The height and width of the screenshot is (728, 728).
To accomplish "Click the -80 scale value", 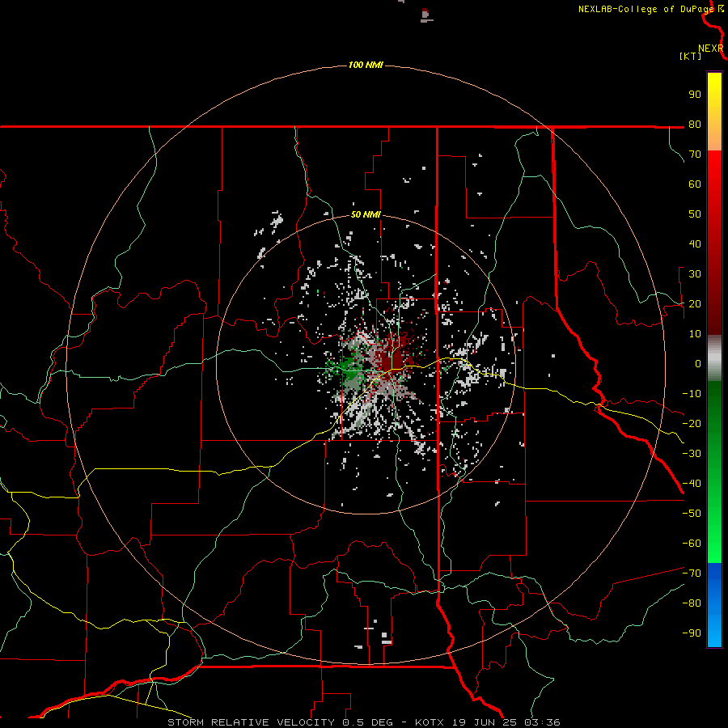I will click(692, 603).
